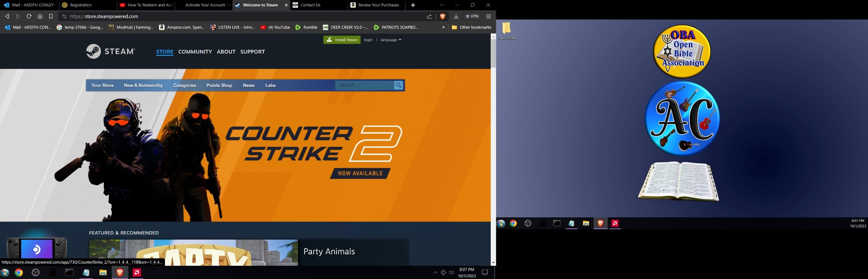Show hidden system tray icons
This screenshot has width=868, height=279.
435,272
